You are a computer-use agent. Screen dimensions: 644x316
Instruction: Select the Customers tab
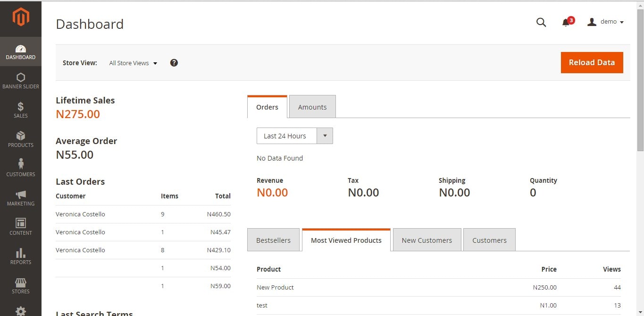click(x=489, y=240)
